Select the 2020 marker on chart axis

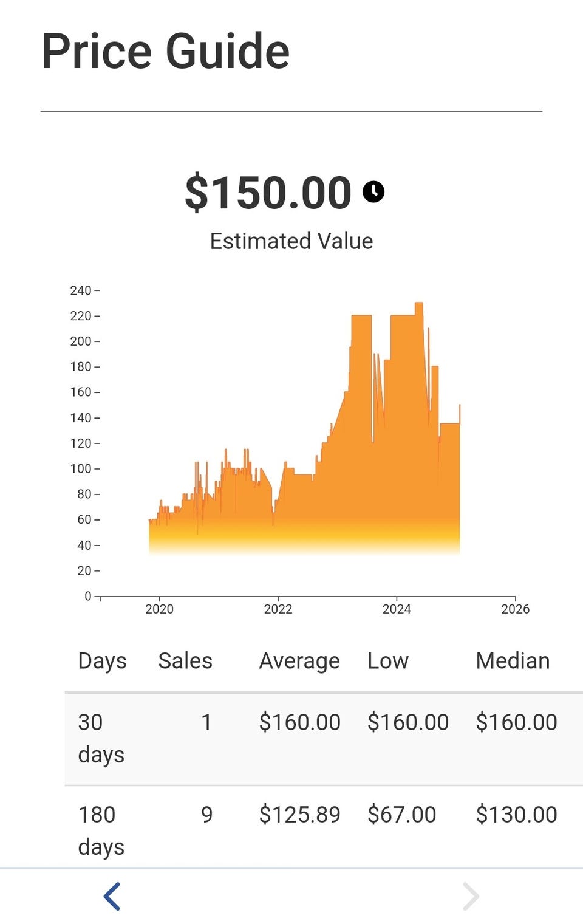coord(159,609)
